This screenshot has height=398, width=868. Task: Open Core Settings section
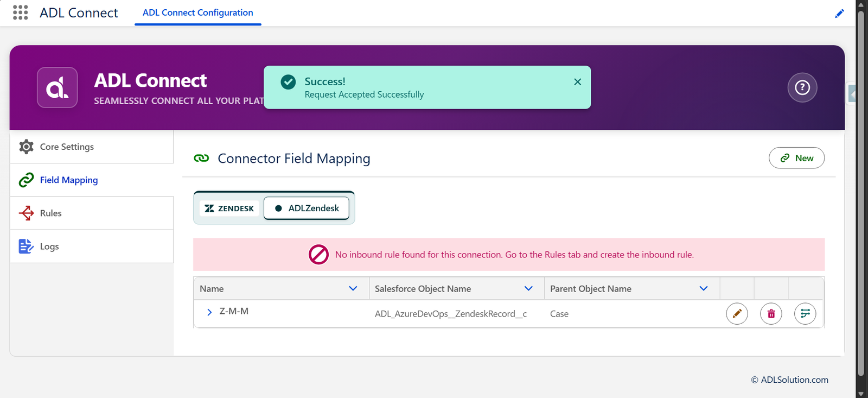point(92,147)
